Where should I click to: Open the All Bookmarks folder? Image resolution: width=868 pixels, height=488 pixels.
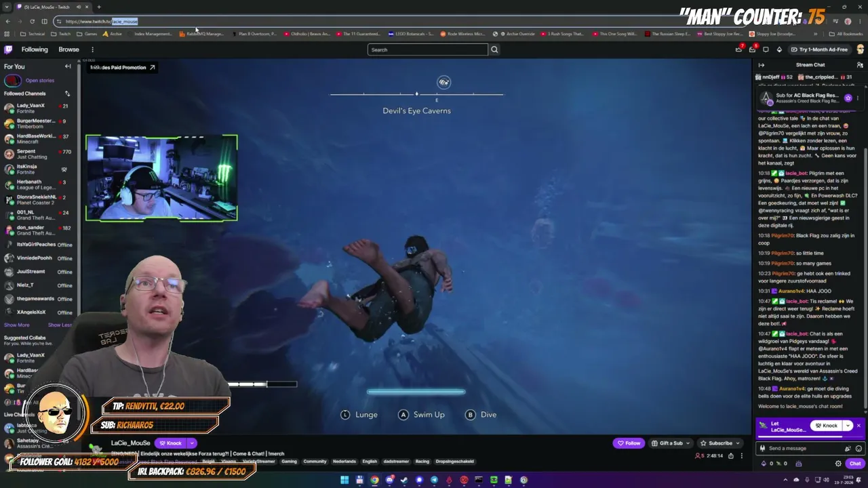846,34
